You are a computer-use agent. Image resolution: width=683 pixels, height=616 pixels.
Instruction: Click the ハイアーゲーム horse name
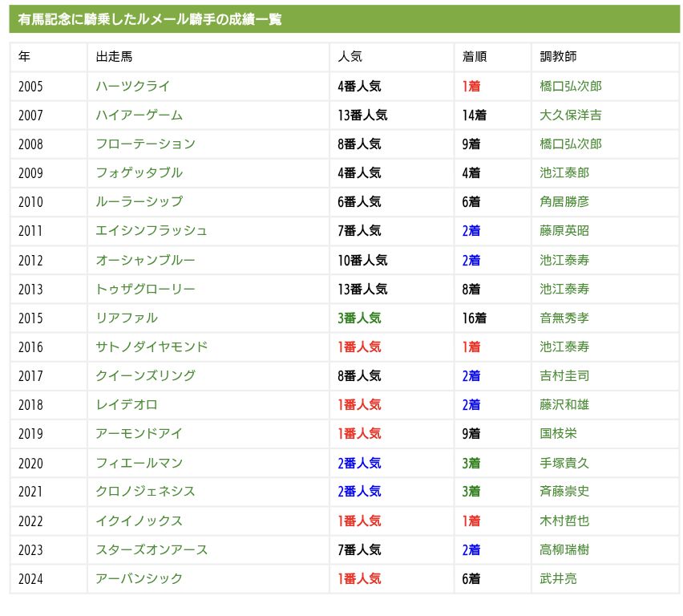[139, 115]
